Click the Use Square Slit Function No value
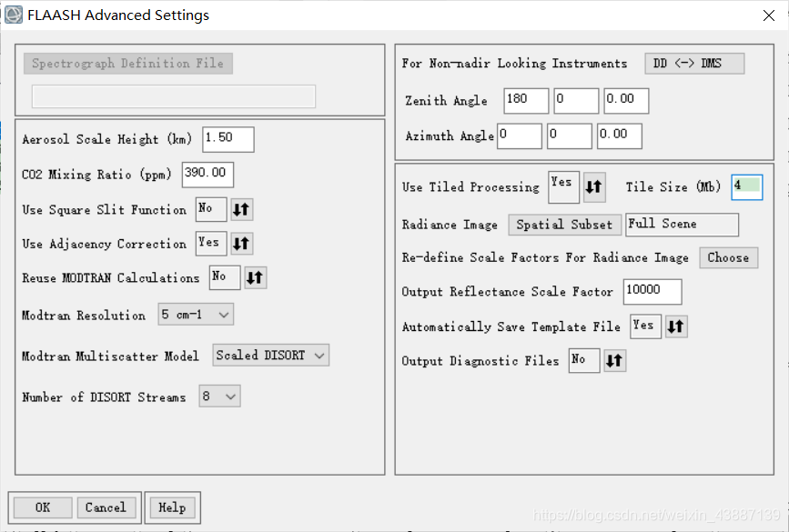This screenshot has width=789, height=532. point(211,209)
